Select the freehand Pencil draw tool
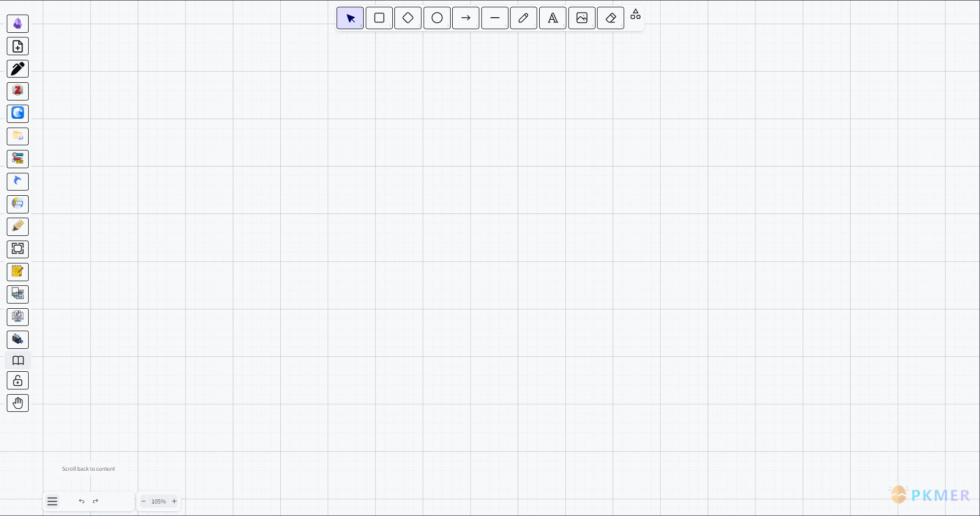The height and width of the screenshot is (516, 980). [x=524, y=18]
